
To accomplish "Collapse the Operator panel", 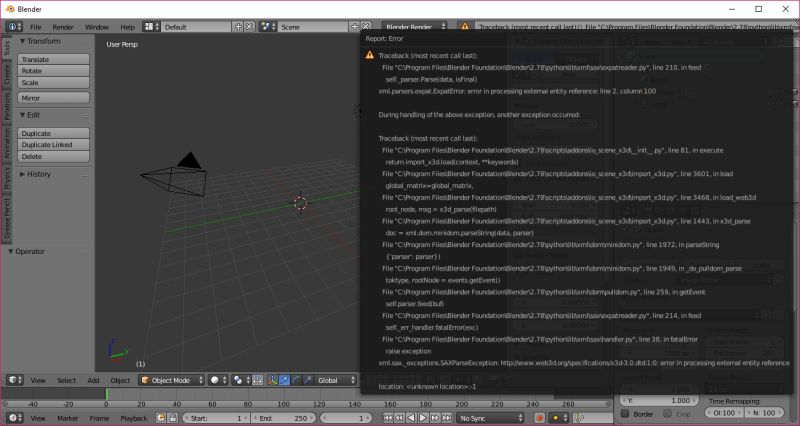I will point(10,252).
